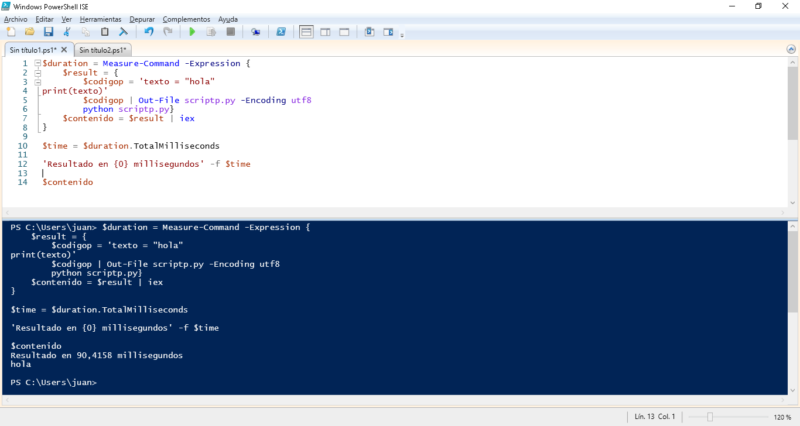Screen dimensions: 800x426
Task: Click the Cut scissors icon
Action: coord(69,32)
